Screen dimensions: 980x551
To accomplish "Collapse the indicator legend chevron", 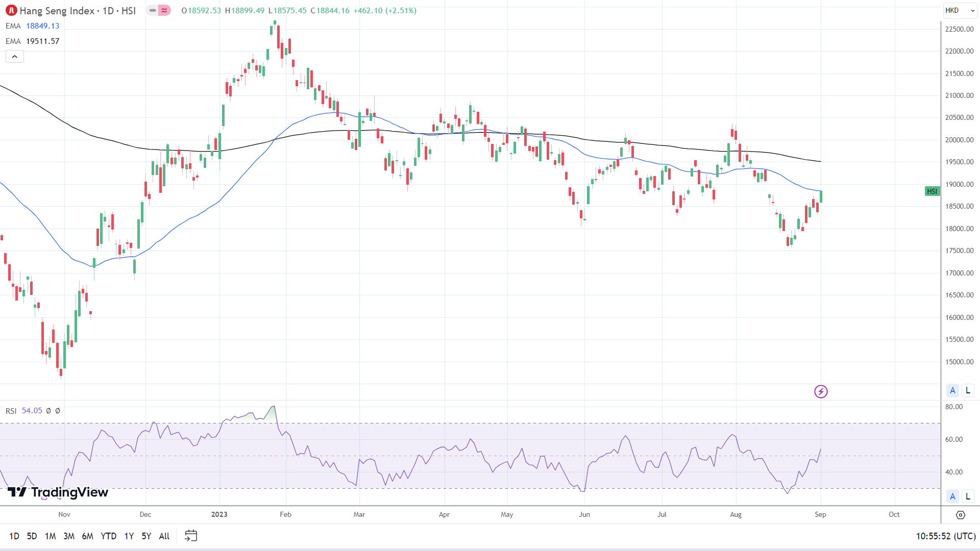I will 15,57.
